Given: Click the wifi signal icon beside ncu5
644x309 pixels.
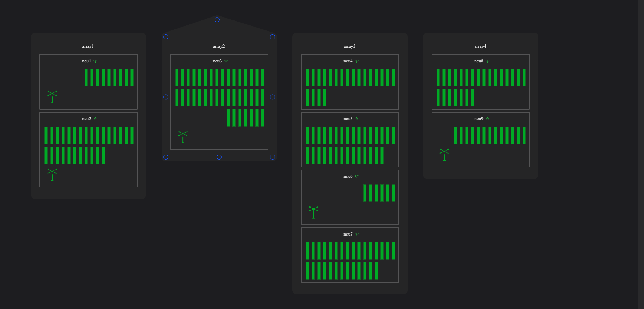Looking at the screenshot, I should [x=357, y=119].
